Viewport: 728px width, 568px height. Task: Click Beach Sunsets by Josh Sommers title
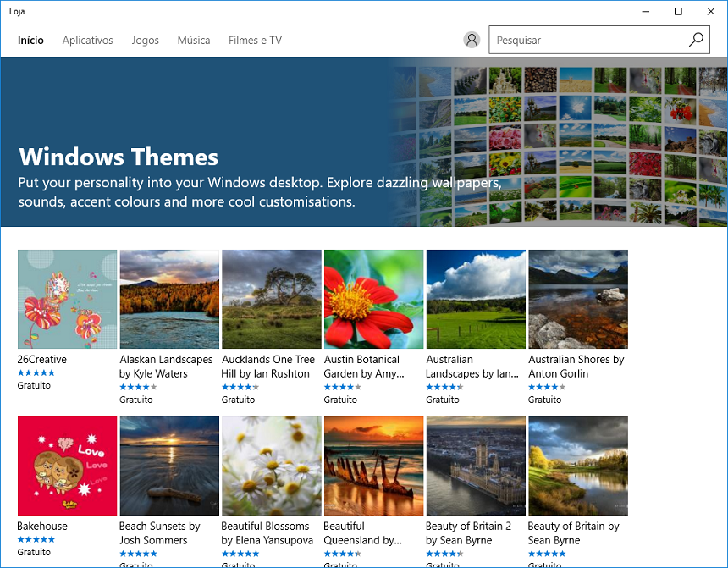[x=160, y=533]
